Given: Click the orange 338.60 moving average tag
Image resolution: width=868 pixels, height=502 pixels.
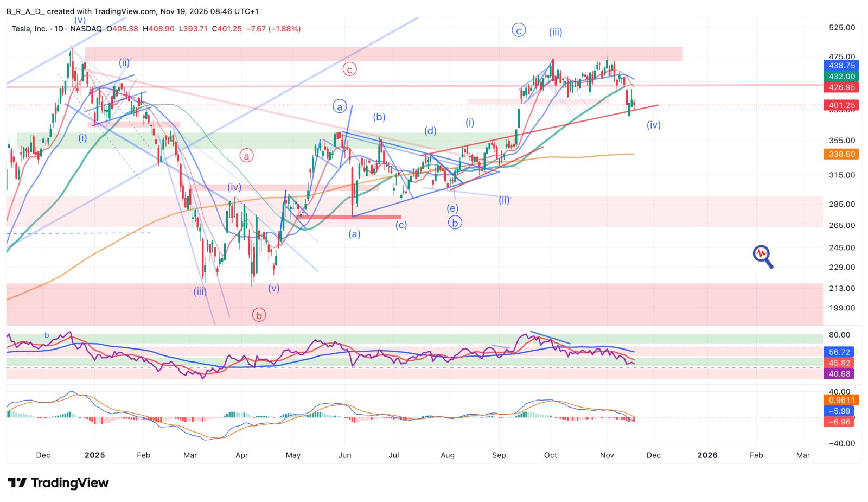Looking at the screenshot, I should click(x=841, y=154).
